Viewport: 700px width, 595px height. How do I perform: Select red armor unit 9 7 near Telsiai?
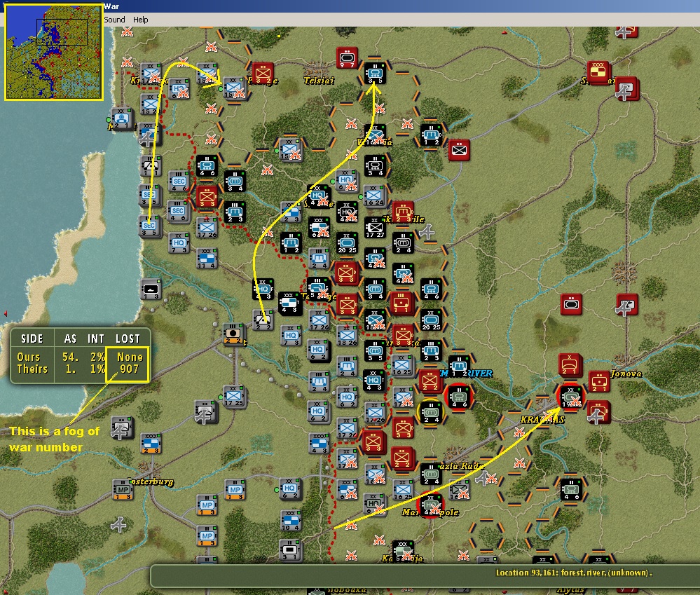[347, 58]
